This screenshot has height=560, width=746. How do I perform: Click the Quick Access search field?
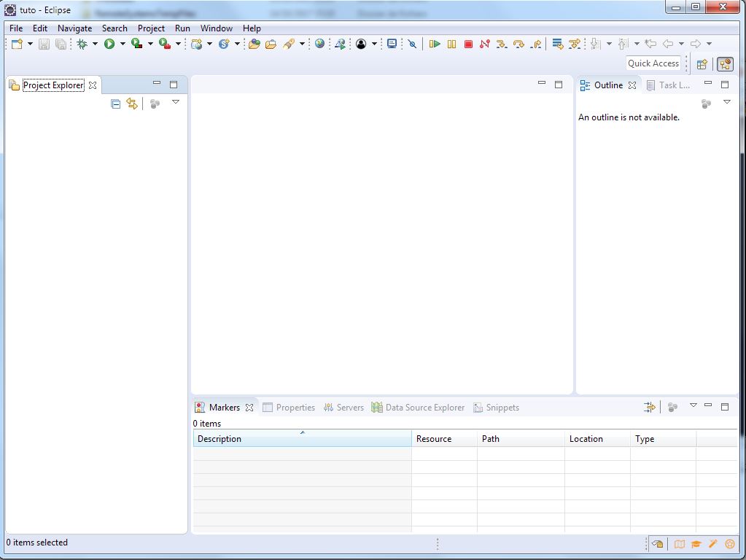(653, 63)
